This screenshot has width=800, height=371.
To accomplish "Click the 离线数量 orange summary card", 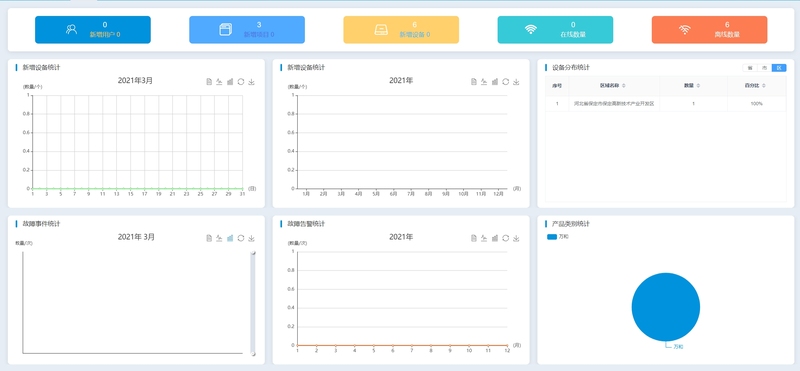I will click(709, 30).
